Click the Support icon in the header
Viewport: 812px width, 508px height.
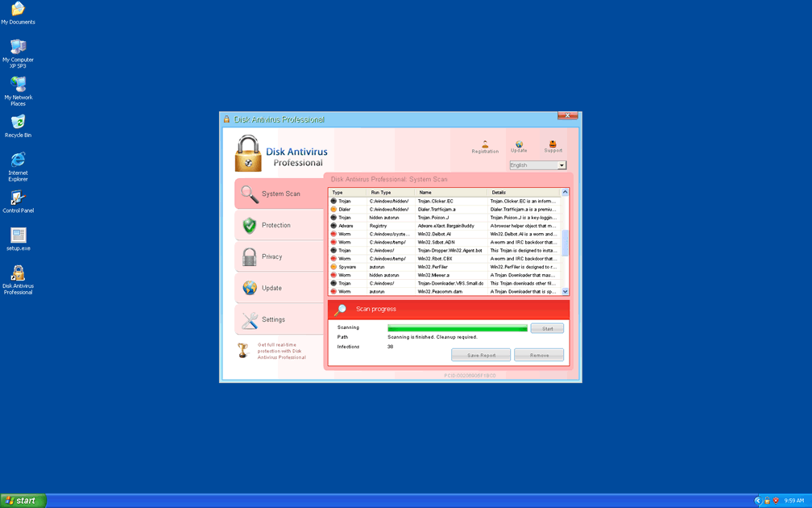[x=553, y=146]
